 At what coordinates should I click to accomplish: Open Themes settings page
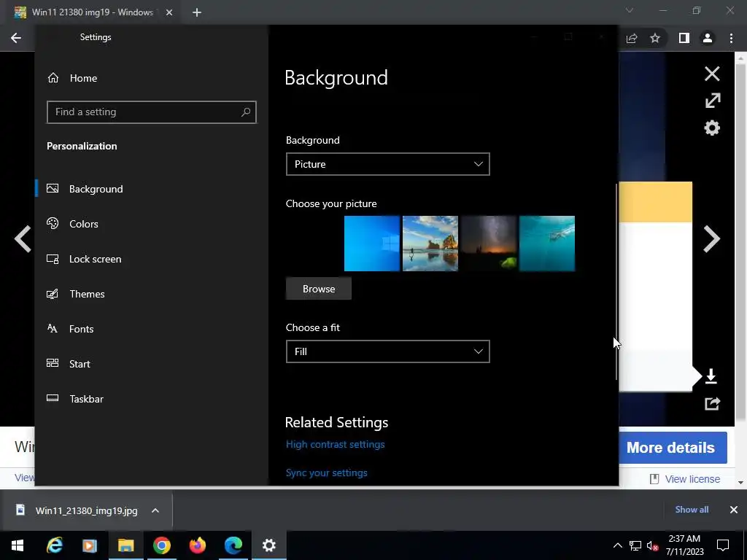pyautogui.click(x=87, y=294)
